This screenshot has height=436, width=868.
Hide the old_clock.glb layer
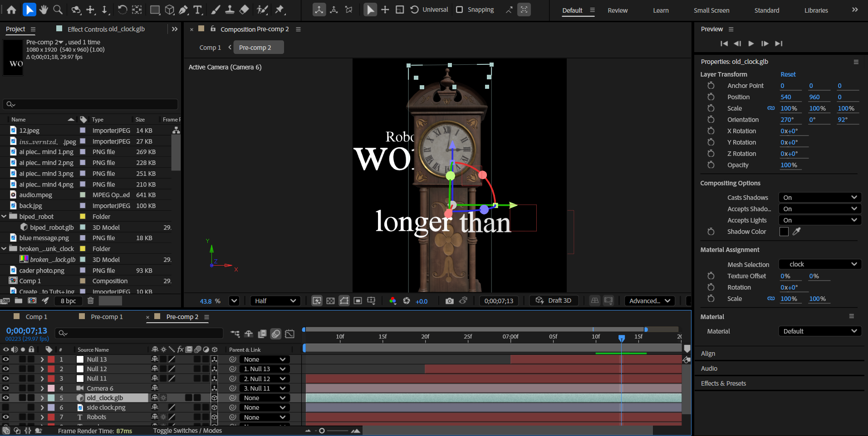(x=6, y=398)
